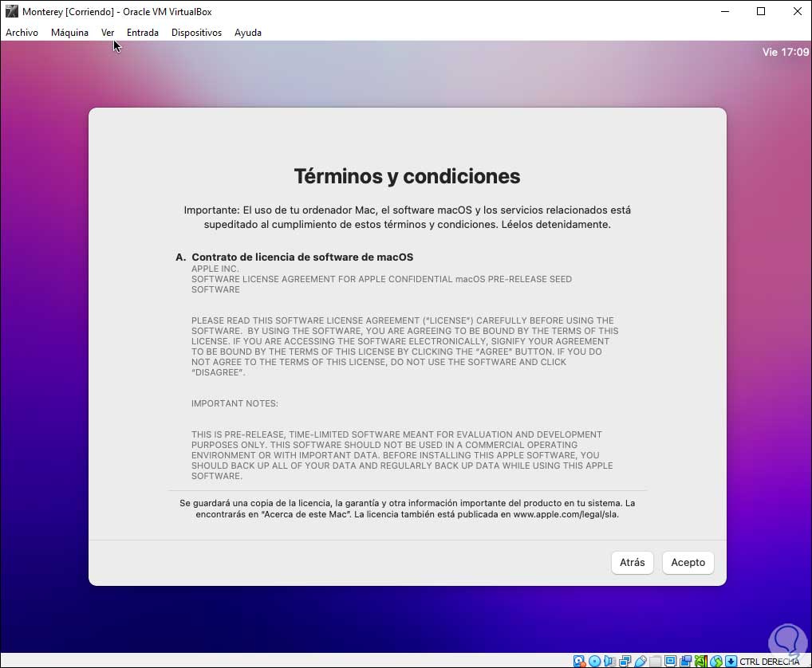
Task: Click the Contrato de licencia de software de macOS heading
Action: click(x=302, y=257)
